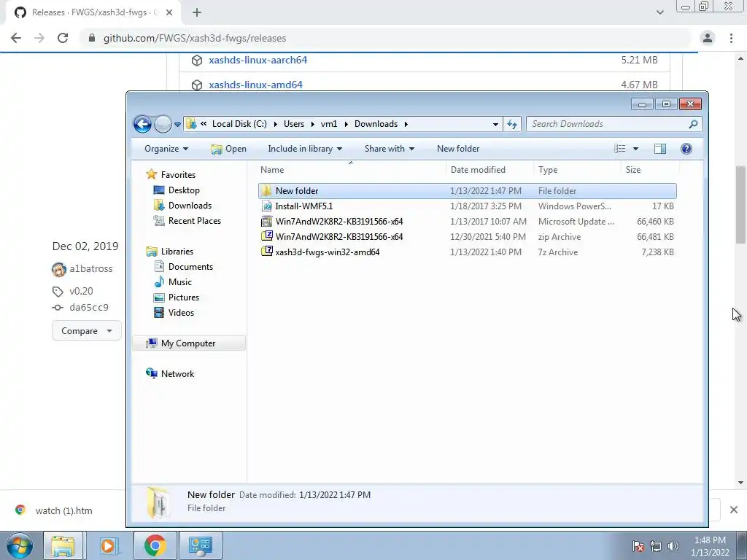Open a new Chrome tab

click(x=197, y=13)
